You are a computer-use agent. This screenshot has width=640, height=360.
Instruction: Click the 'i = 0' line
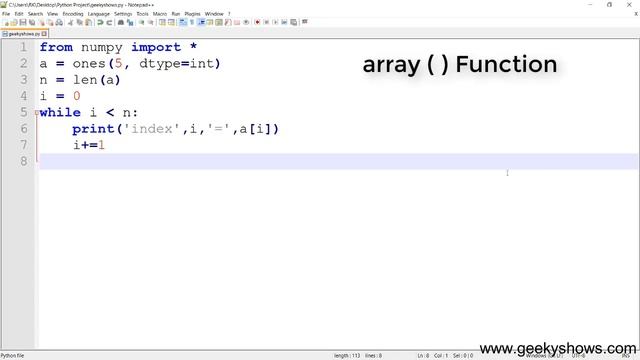coord(60,96)
